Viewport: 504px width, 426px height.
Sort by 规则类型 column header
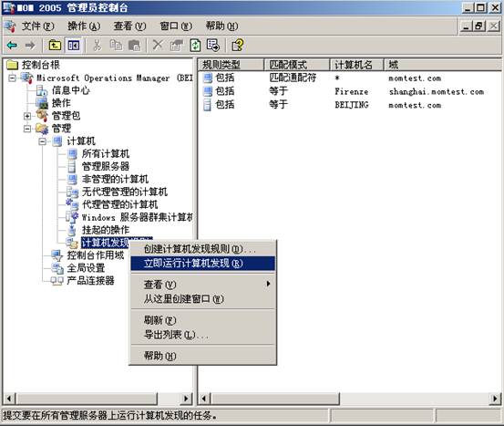231,65
